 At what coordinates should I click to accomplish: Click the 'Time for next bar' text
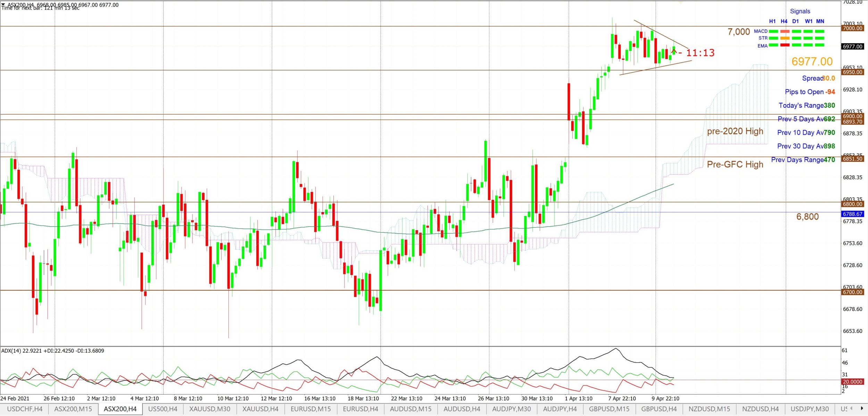click(40, 8)
